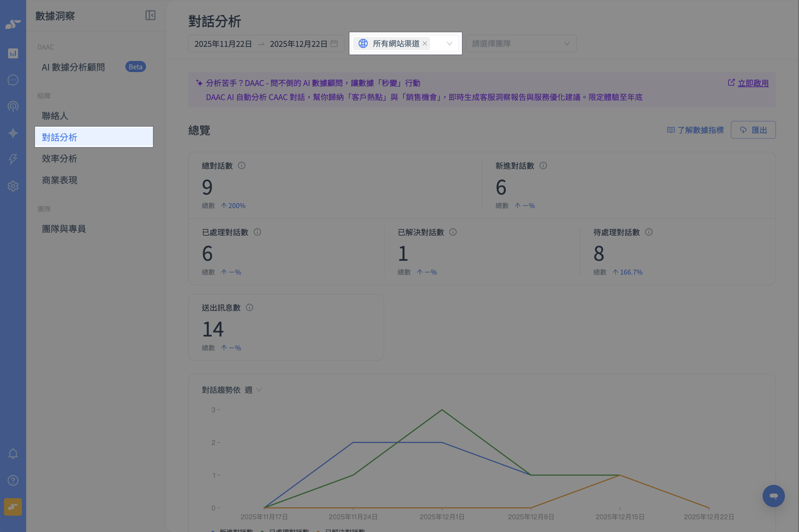Change the 對話趨勢依 週 interval dropdown

point(253,390)
